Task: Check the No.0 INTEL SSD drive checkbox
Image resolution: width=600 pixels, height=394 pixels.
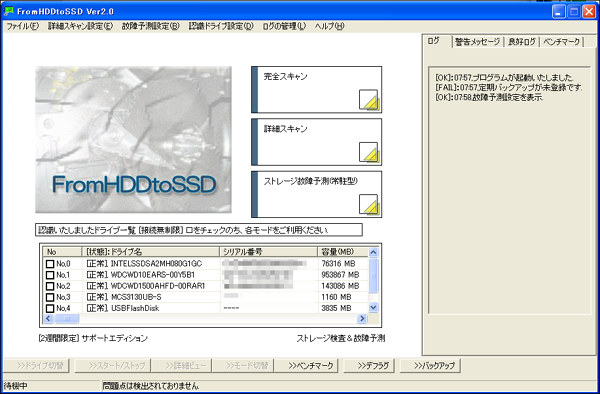Action: 50,264
